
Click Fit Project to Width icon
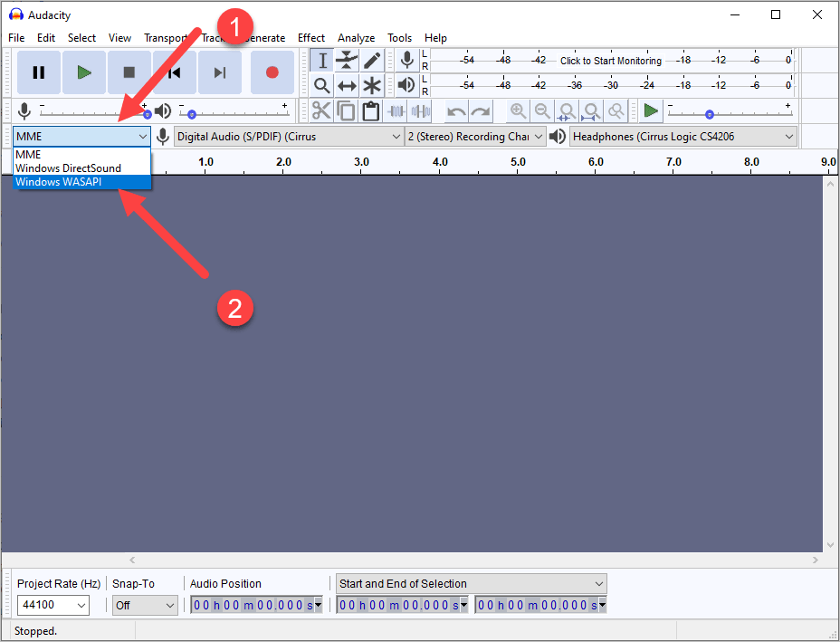click(x=591, y=111)
